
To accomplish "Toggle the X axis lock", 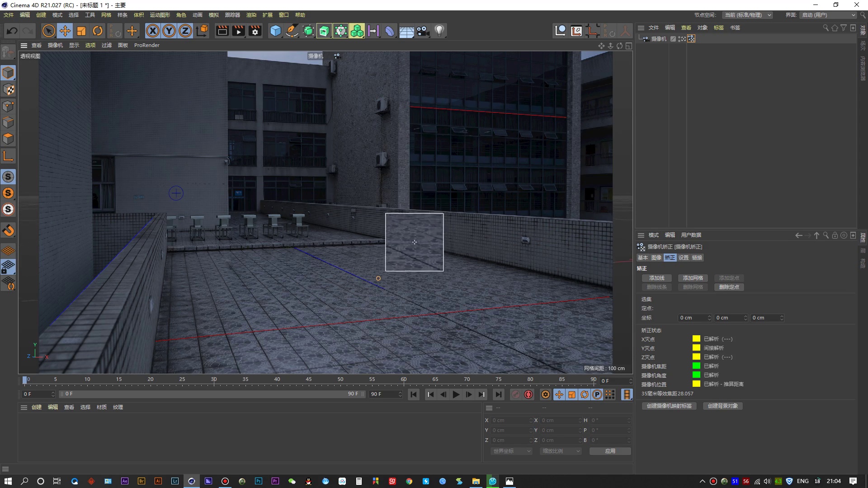I will 153,31.
